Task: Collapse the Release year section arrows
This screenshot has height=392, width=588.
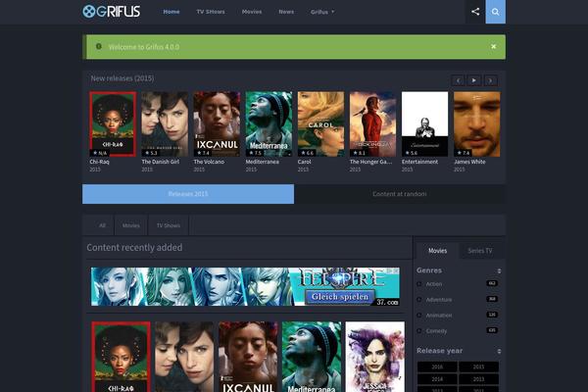Action: point(499,351)
